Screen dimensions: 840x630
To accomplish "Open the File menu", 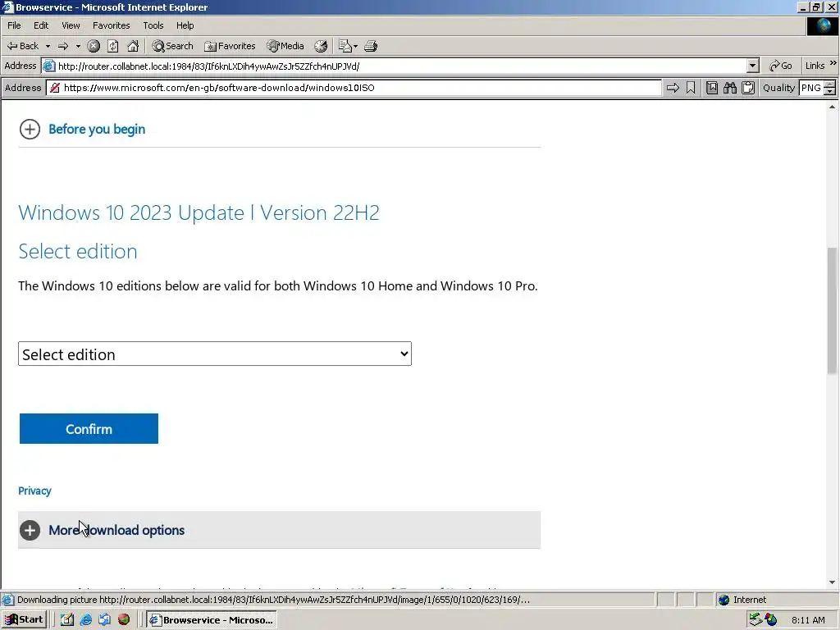I will click(14, 25).
